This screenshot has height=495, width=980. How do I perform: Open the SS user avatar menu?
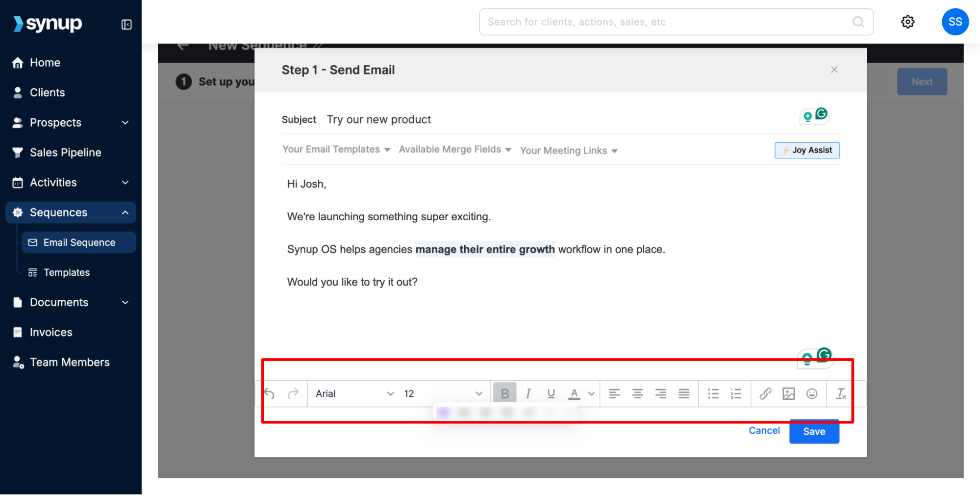coord(955,22)
